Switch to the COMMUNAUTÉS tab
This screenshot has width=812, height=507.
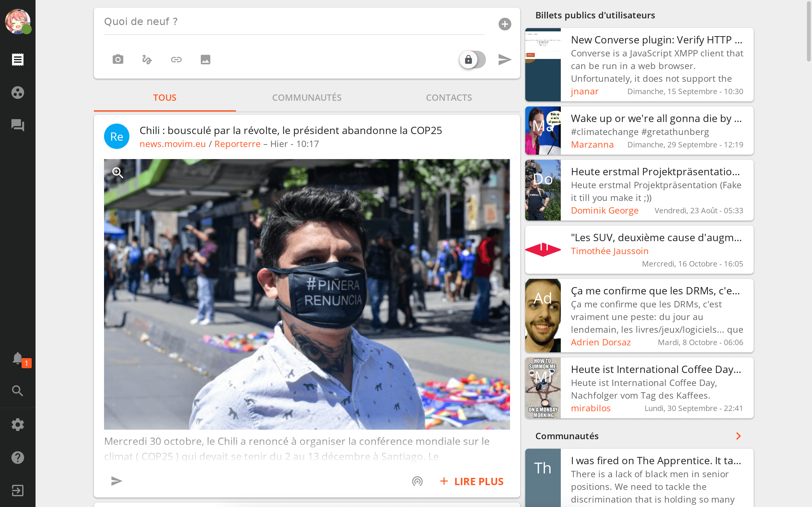[x=307, y=98]
